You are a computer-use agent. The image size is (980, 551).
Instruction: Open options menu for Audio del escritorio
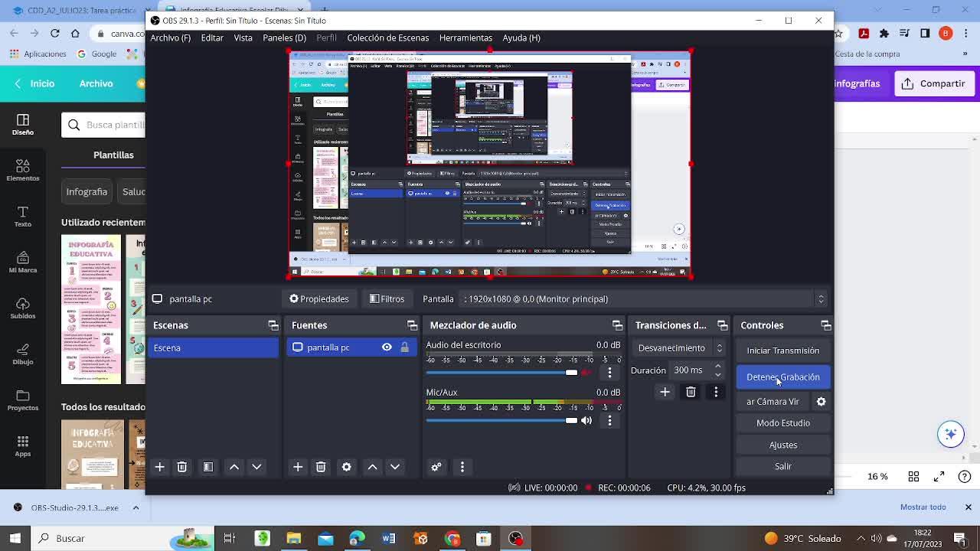coord(609,373)
